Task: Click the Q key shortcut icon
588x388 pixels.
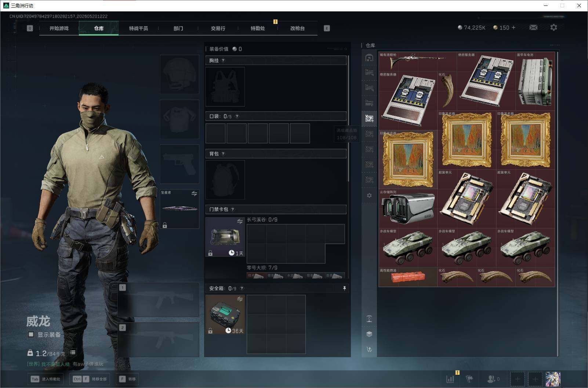Action: 30,28
